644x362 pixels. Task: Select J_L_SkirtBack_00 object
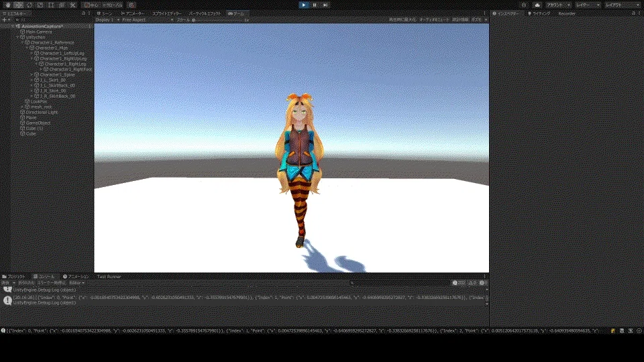(58, 85)
